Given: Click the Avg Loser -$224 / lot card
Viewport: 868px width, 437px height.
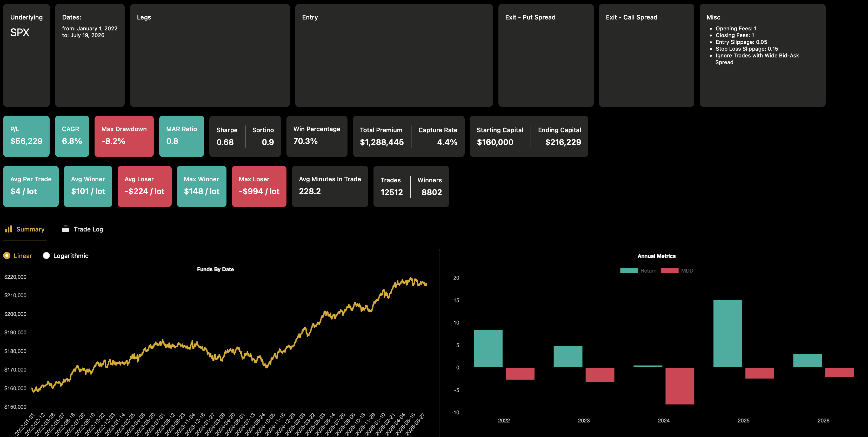Looking at the screenshot, I should [x=145, y=187].
